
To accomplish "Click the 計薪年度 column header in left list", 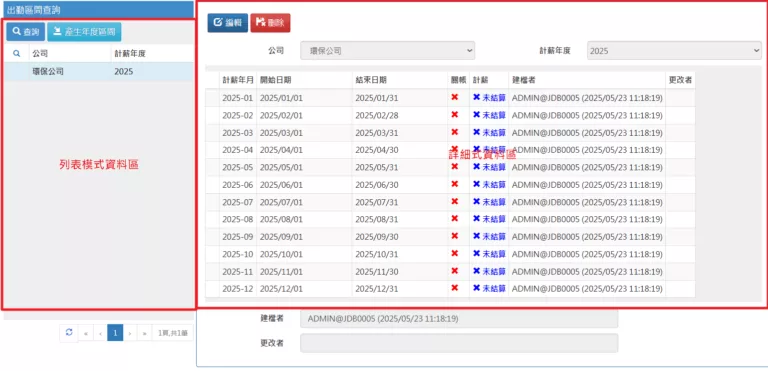I will (130, 54).
